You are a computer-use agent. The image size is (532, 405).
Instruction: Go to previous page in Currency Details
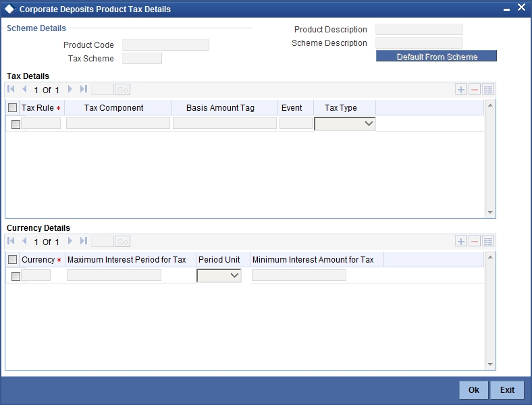pos(24,241)
